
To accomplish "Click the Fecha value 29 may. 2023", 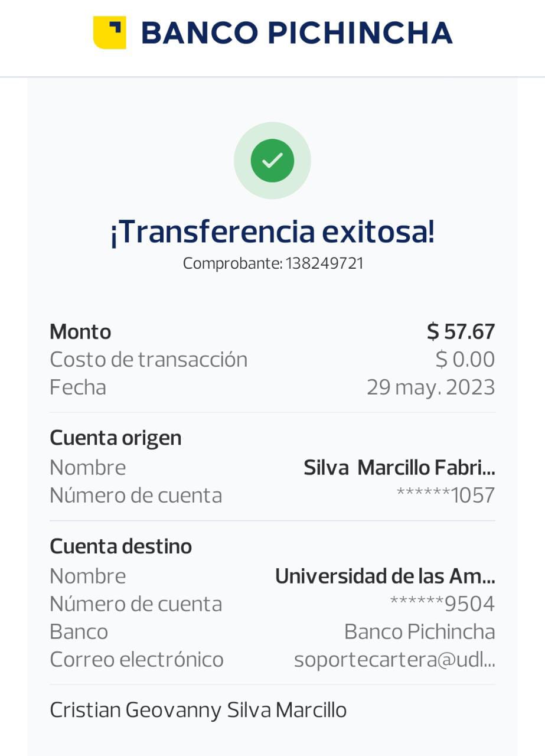I will click(430, 387).
